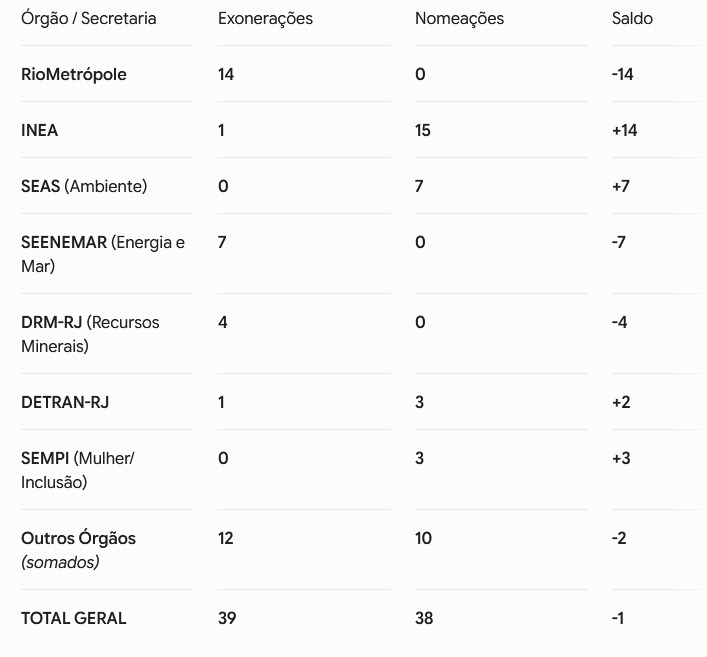Click the Outros Órgãos (somados) cell
The width and height of the screenshot is (707, 657).
tap(78, 550)
